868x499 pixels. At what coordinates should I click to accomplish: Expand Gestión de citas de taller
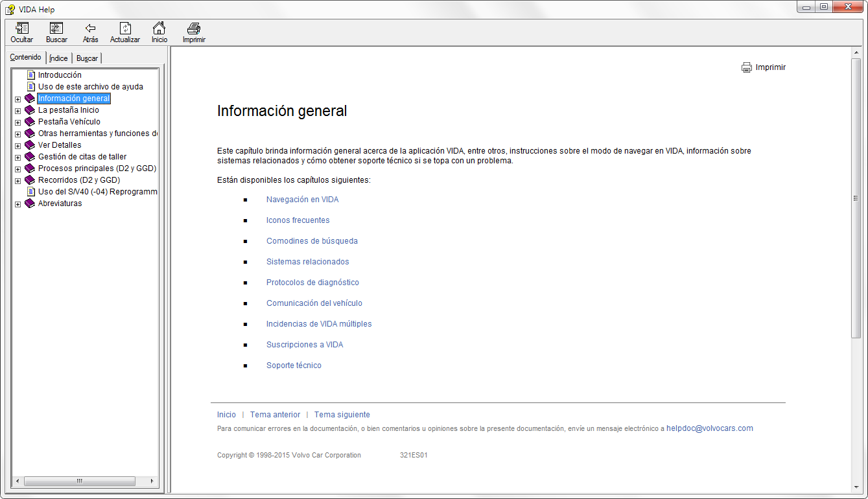[x=18, y=157]
